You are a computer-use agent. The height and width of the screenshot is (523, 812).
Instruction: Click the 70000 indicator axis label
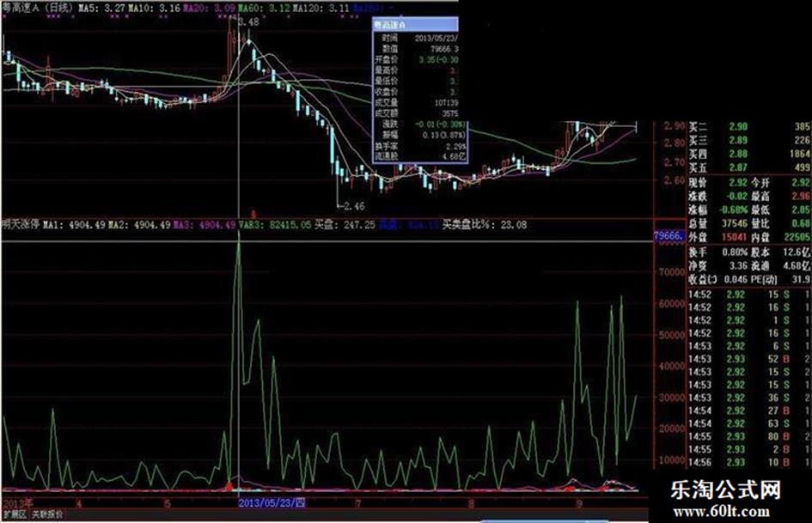[672, 272]
